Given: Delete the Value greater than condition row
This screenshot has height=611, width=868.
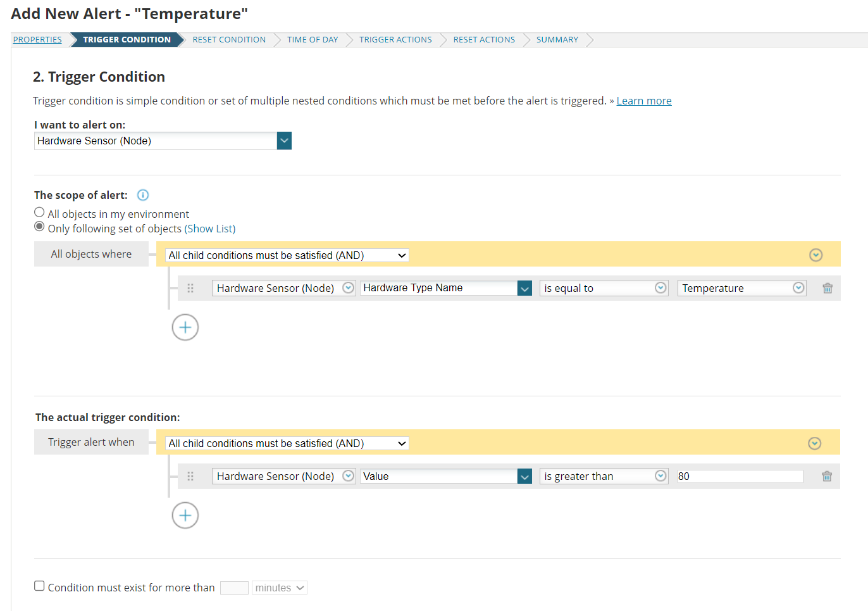Looking at the screenshot, I should click(x=827, y=476).
